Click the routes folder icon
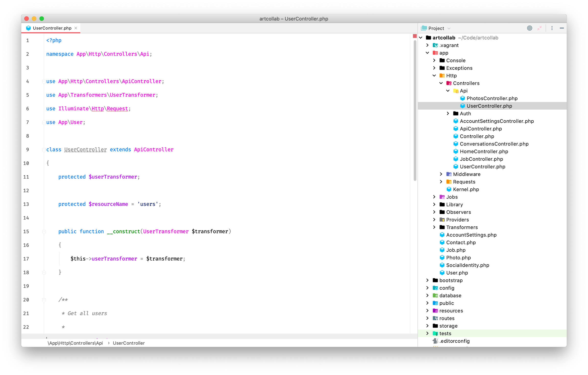The image size is (588, 375). pyautogui.click(x=435, y=318)
